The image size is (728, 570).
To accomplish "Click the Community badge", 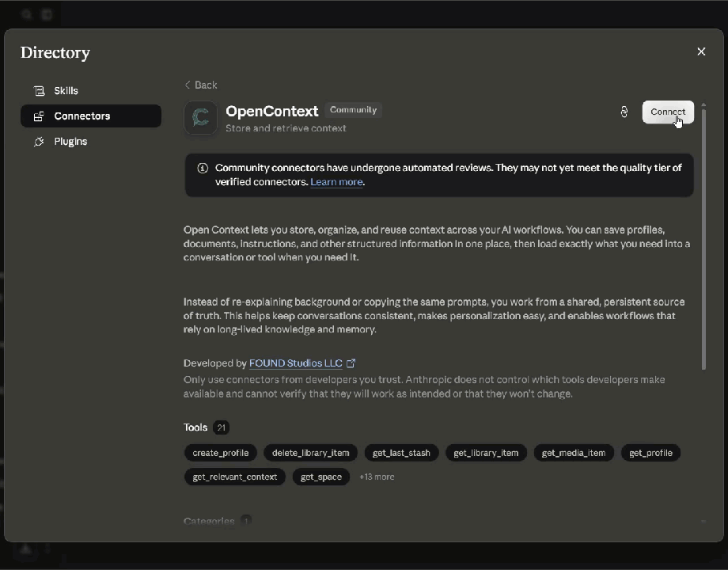I will coord(354,110).
